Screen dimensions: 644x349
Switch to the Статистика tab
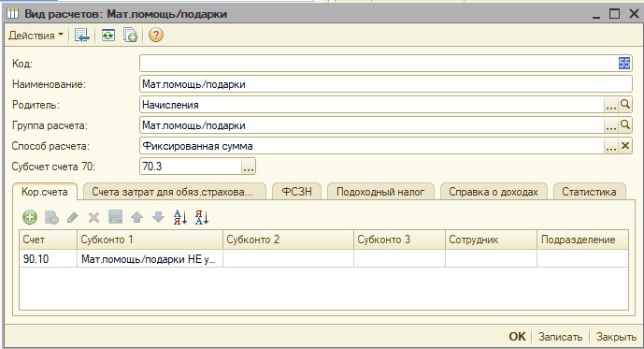589,192
